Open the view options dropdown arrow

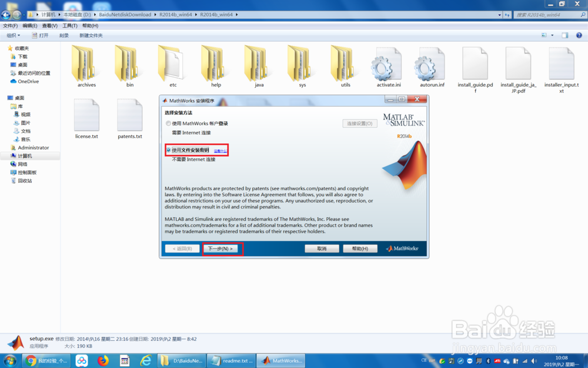552,35
